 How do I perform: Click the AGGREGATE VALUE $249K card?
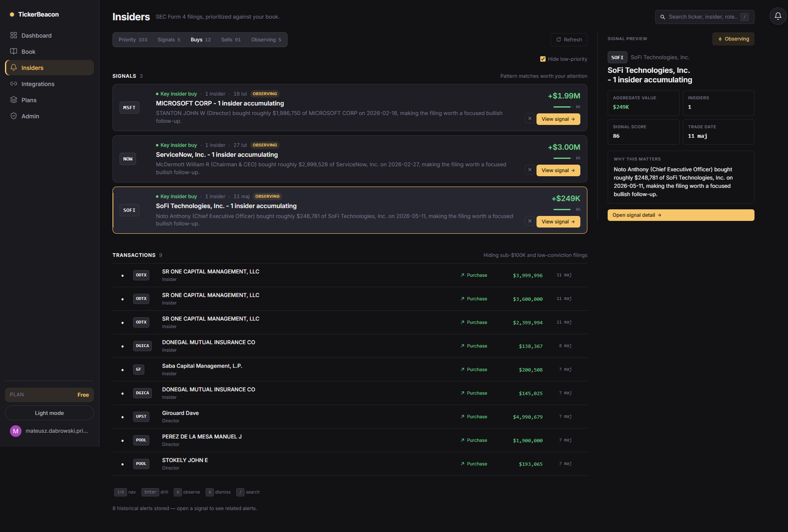coord(643,103)
